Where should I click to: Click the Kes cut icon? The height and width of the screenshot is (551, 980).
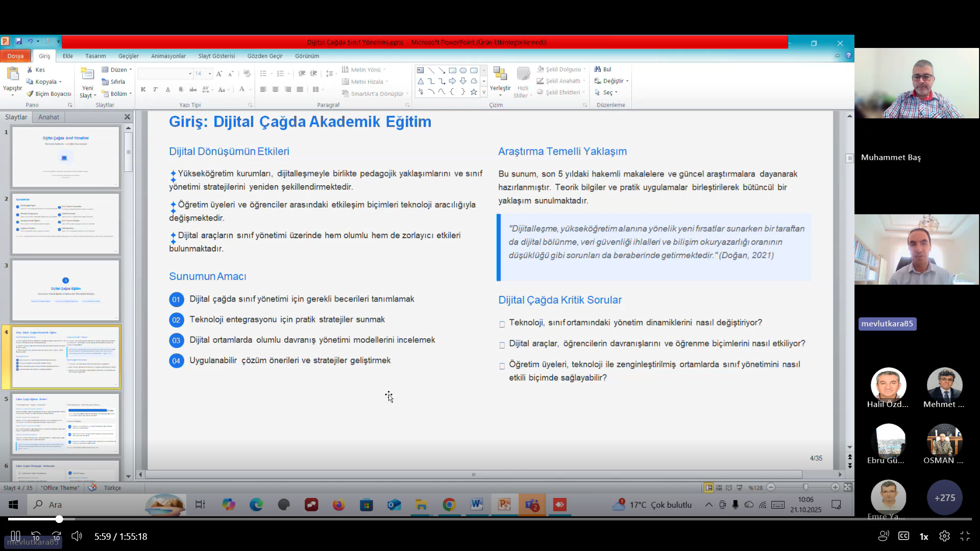[30, 70]
